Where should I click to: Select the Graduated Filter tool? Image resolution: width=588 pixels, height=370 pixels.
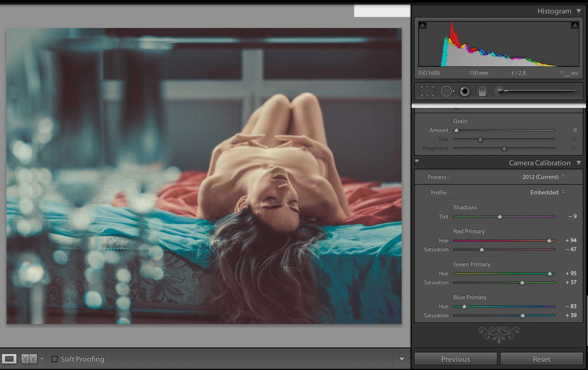click(482, 91)
